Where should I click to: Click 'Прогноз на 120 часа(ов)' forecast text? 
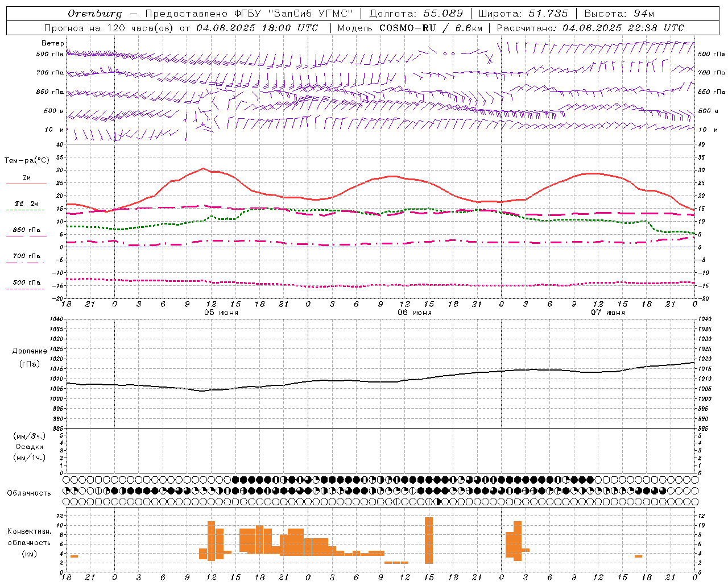108,28
